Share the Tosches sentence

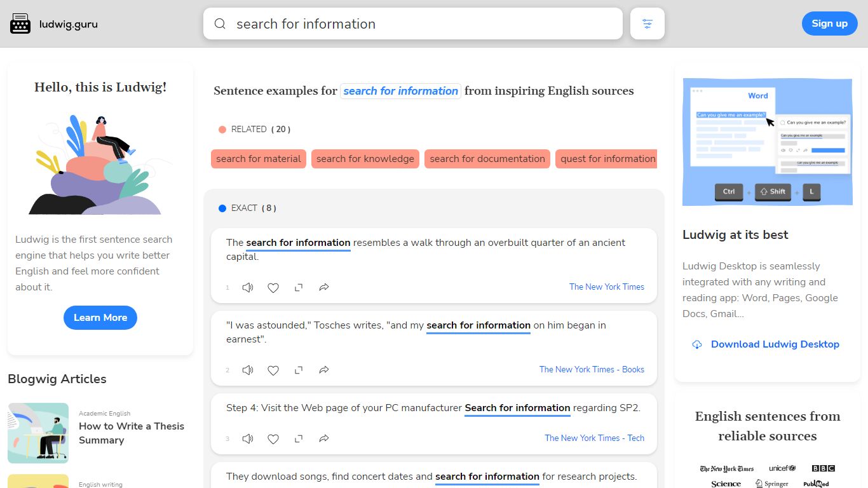pyautogui.click(x=324, y=370)
